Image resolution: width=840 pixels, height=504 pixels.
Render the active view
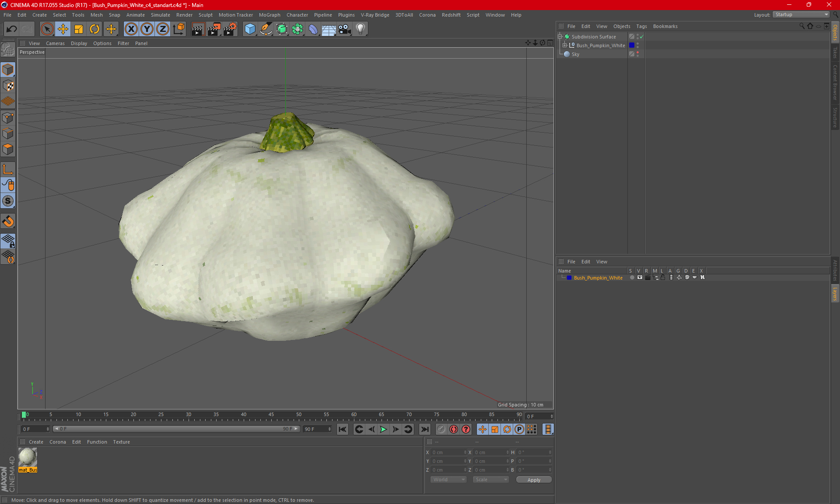click(198, 29)
